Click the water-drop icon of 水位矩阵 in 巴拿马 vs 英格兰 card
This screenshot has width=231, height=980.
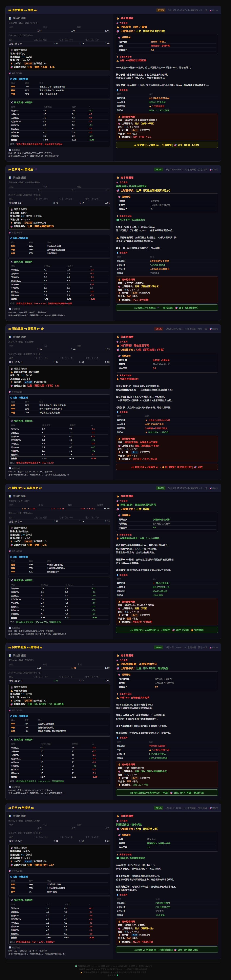[x=118, y=253]
